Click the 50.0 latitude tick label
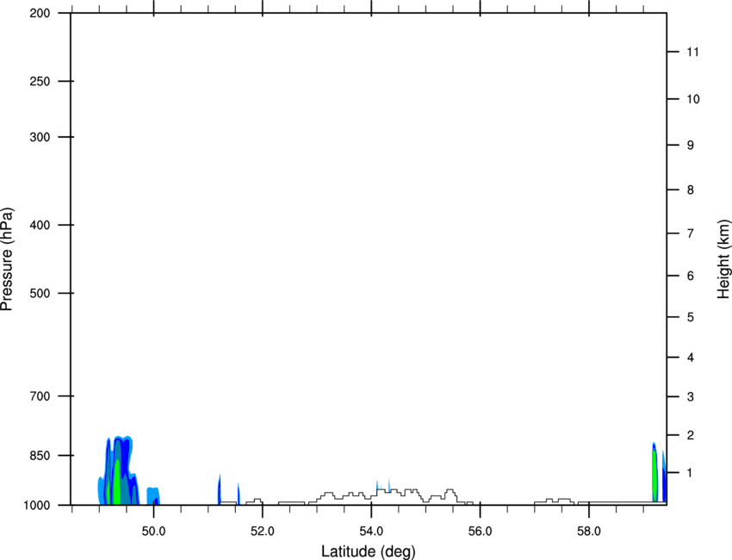 point(153,532)
